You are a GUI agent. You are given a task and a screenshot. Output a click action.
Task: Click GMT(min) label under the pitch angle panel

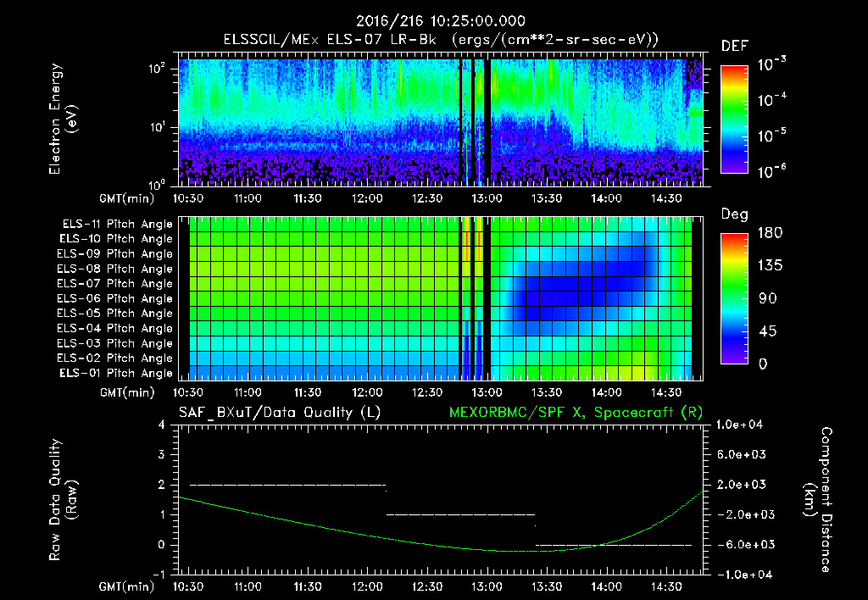click(x=127, y=393)
